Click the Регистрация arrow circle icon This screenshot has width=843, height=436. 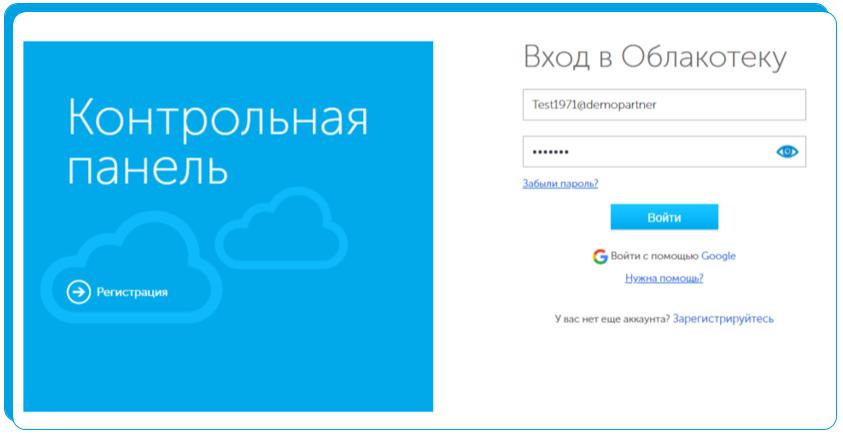[x=78, y=292]
